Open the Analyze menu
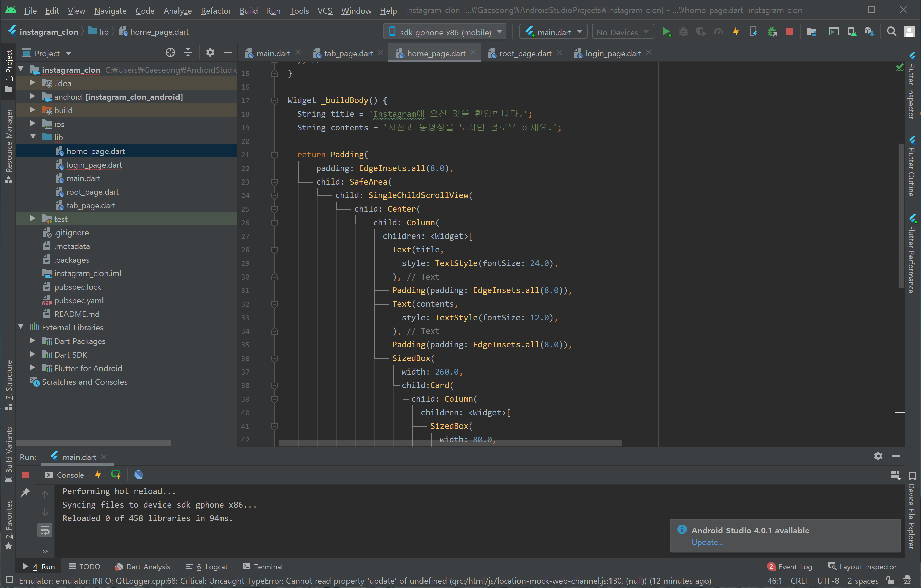The image size is (921, 588). click(177, 10)
